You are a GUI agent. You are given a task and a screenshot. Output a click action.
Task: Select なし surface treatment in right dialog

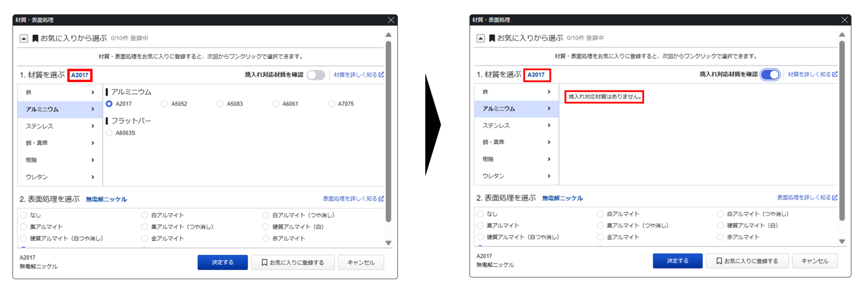pyautogui.click(x=480, y=214)
